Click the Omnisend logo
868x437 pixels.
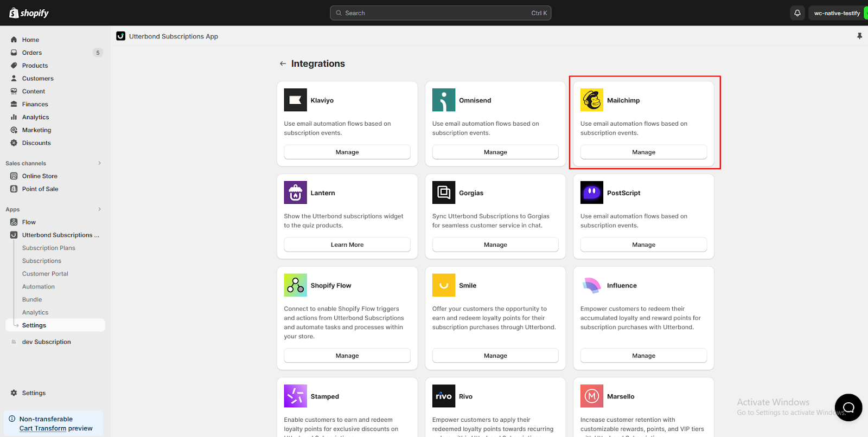(444, 100)
